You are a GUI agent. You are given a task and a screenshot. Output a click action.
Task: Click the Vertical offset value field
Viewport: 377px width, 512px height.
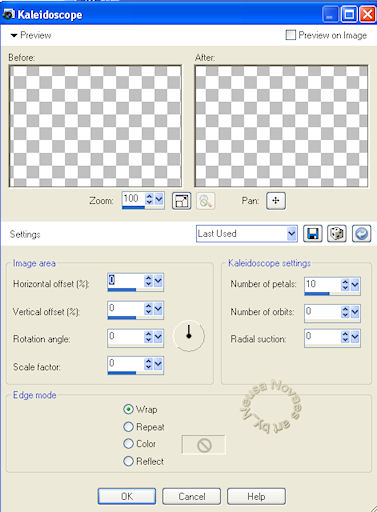click(126, 309)
